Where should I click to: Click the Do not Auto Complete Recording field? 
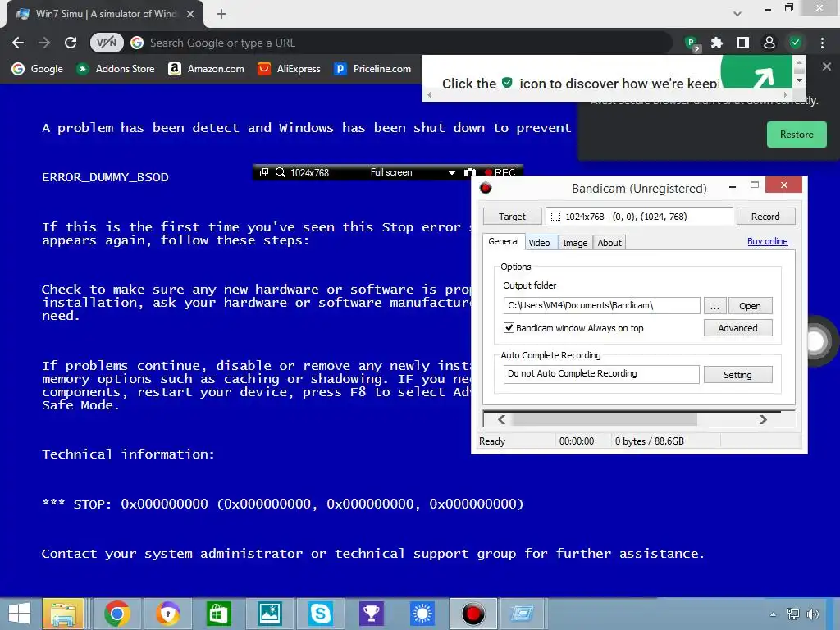601,374
